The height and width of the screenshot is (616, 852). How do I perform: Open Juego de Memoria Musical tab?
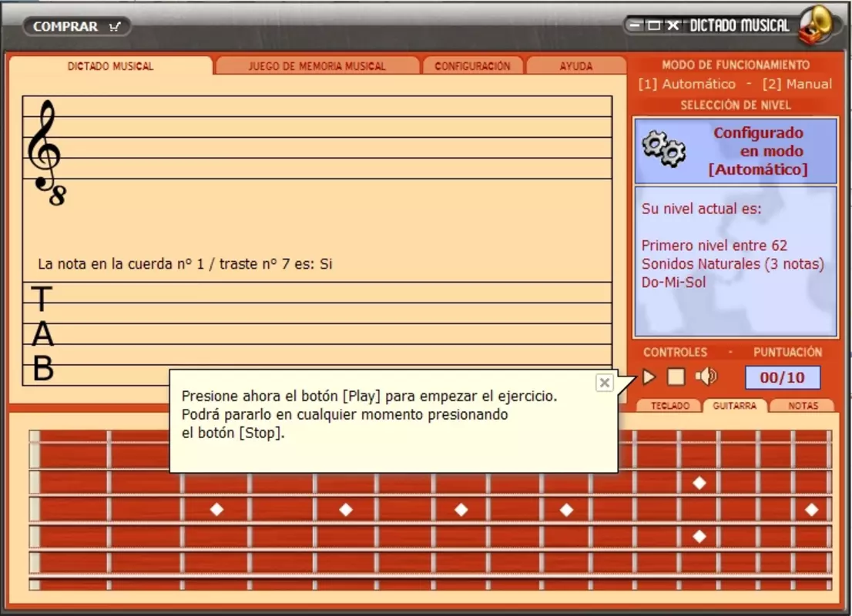317,66
